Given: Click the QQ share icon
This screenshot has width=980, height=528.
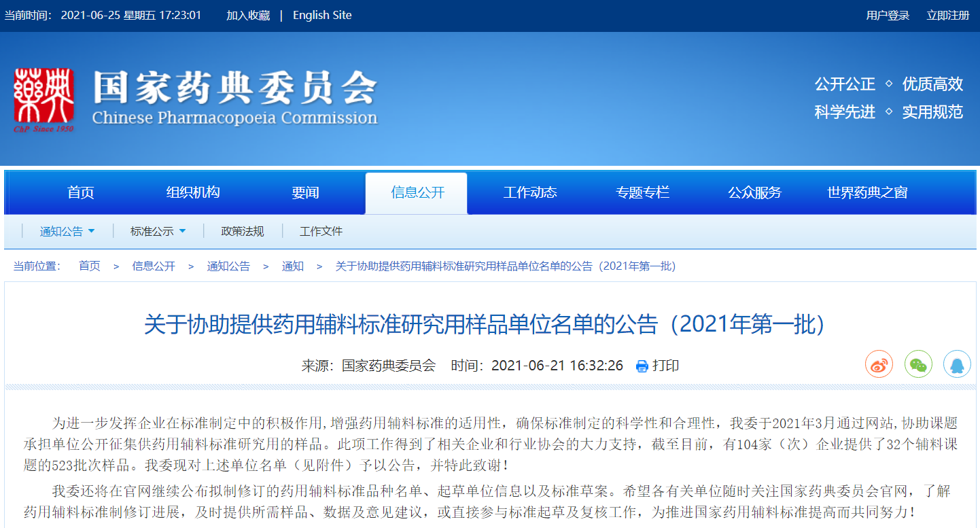Looking at the screenshot, I should (957, 365).
